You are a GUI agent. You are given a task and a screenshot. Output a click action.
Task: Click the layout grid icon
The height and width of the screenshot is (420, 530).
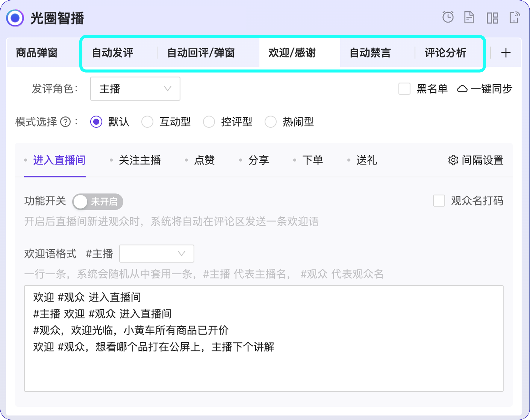click(x=492, y=18)
